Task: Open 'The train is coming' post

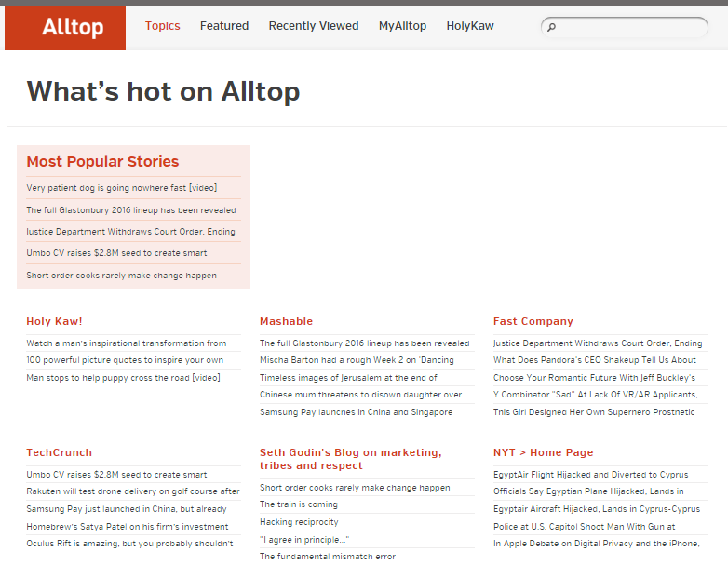Action: coord(299,504)
